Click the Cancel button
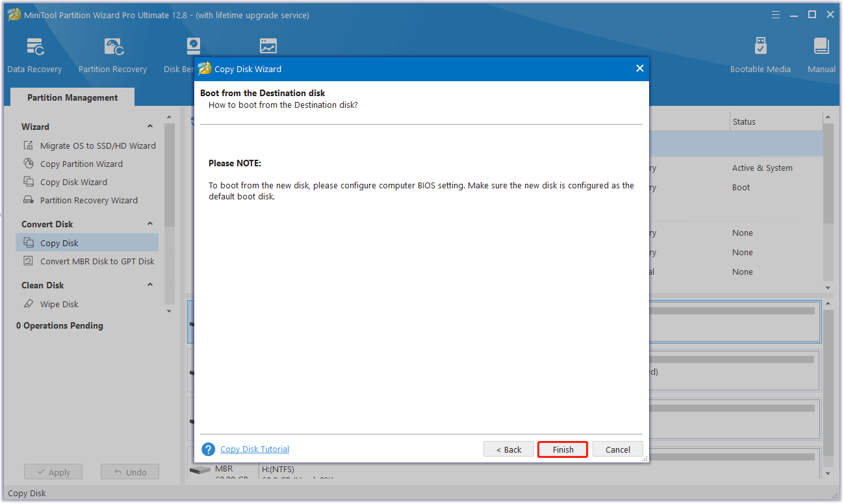 click(618, 449)
